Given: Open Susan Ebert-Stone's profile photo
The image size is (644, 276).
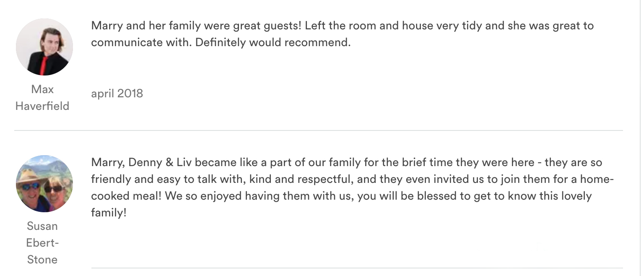Looking at the screenshot, I should point(44,183).
